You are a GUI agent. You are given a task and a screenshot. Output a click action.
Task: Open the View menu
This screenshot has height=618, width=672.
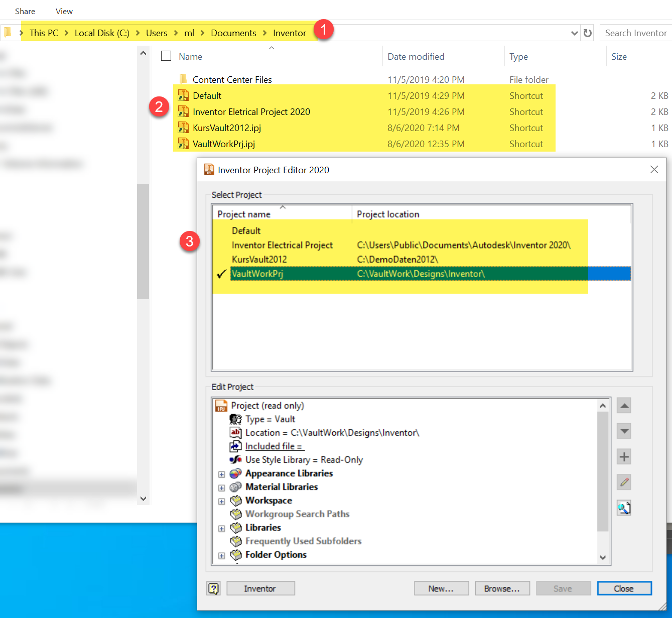point(64,11)
